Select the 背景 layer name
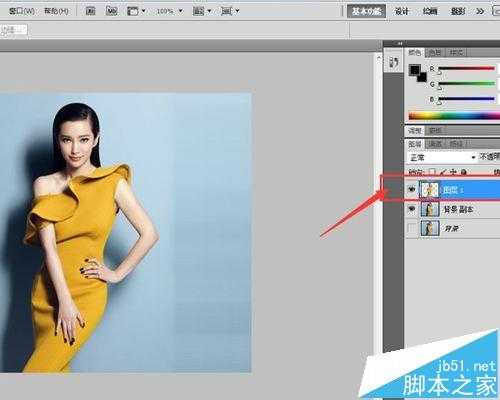Screen dimensions: 500x400 pyautogui.click(x=452, y=229)
